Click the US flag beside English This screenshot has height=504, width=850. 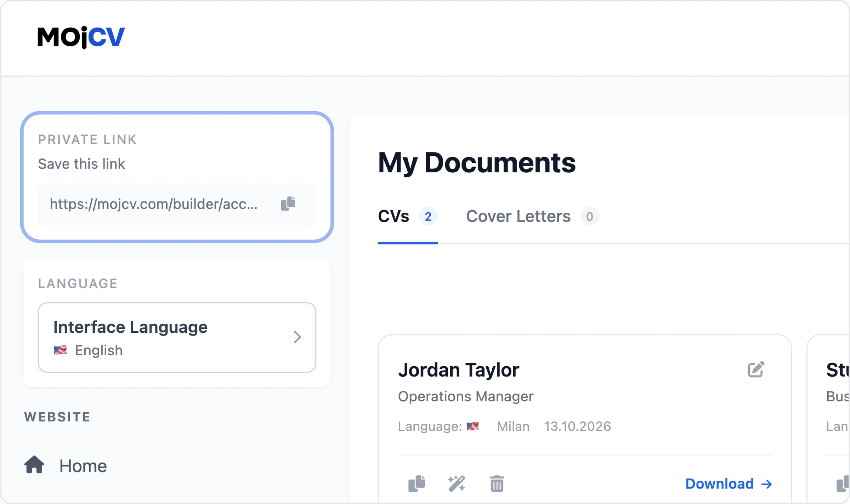[60, 350]
